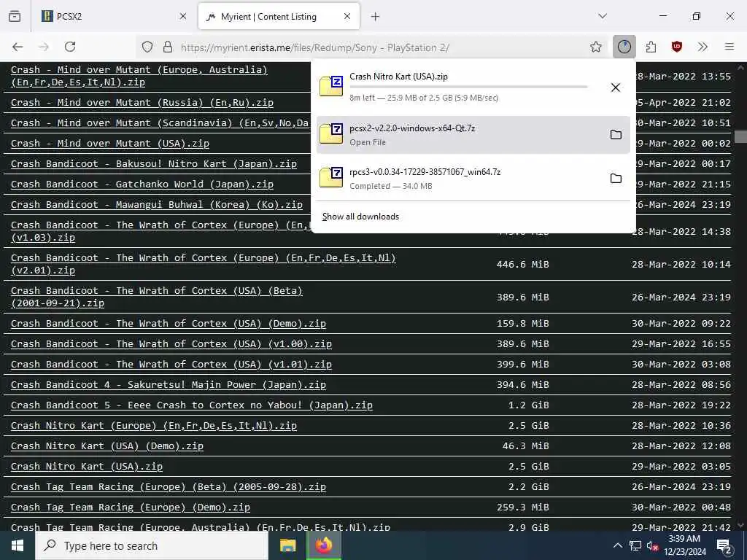This screenshot has height=560, width=747.
Task: Open the uBlock Origin extension icon
Action: pyautogui.click(x=676, y=47)
